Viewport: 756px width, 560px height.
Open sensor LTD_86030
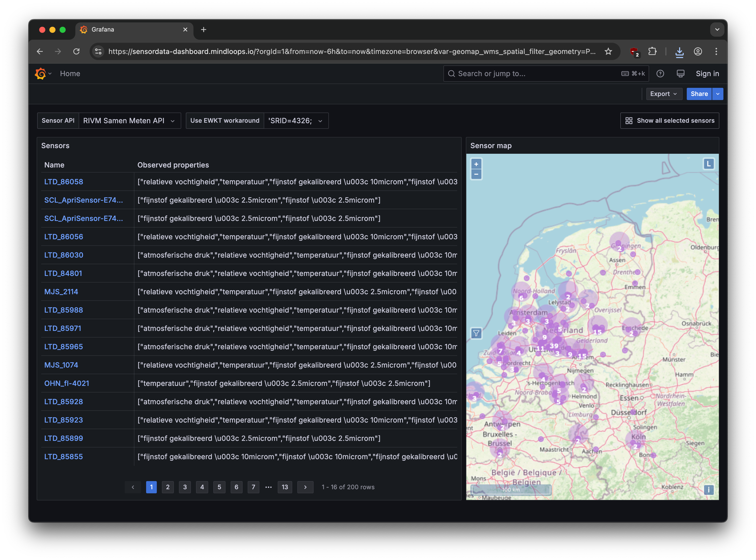(x=63, y=255)
